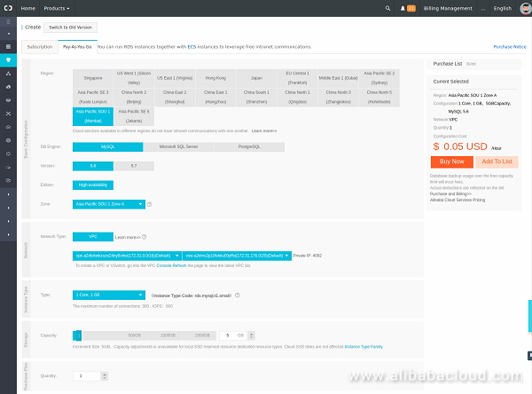Select VPC network type

point(93,237)
